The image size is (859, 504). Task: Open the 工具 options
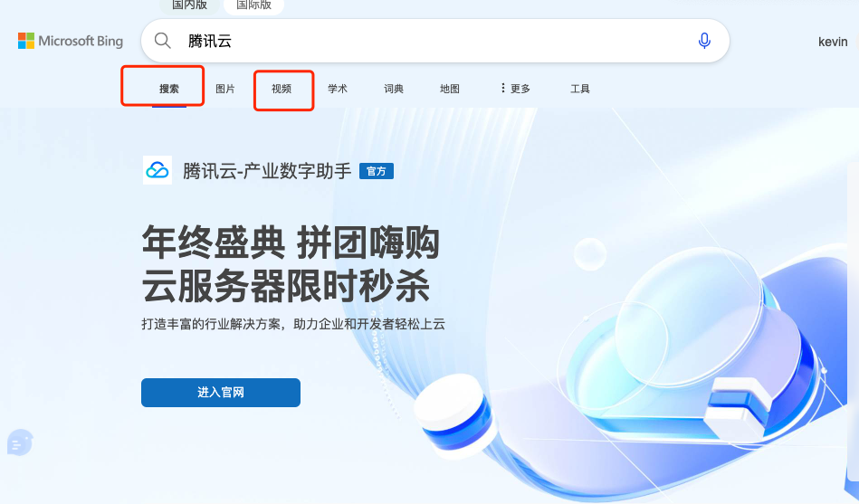coord(580,89)
